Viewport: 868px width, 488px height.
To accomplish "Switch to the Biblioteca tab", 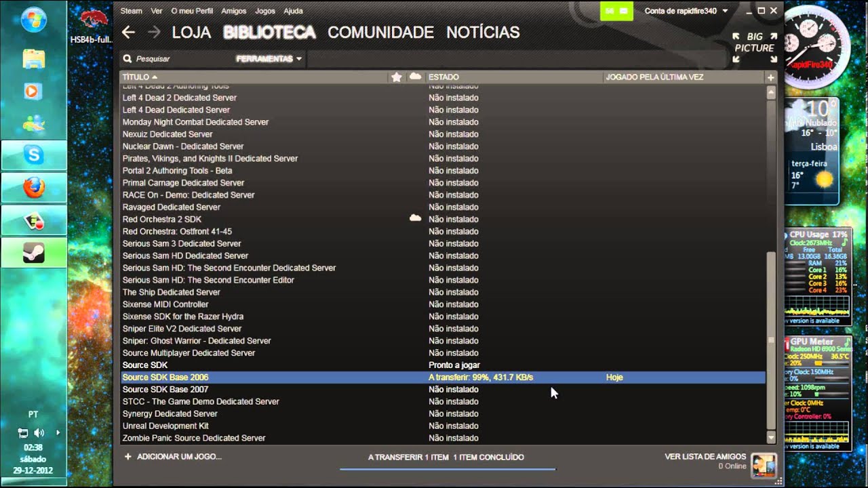I will pyautogui.click(x=269, y=32).
